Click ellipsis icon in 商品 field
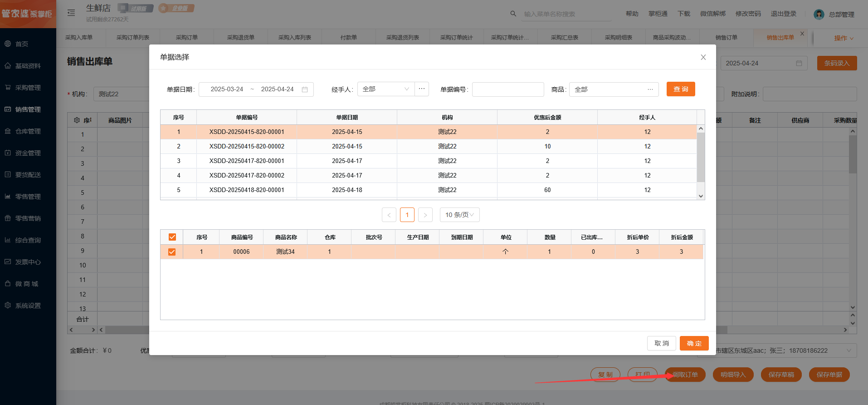 [x=650, y=89]
